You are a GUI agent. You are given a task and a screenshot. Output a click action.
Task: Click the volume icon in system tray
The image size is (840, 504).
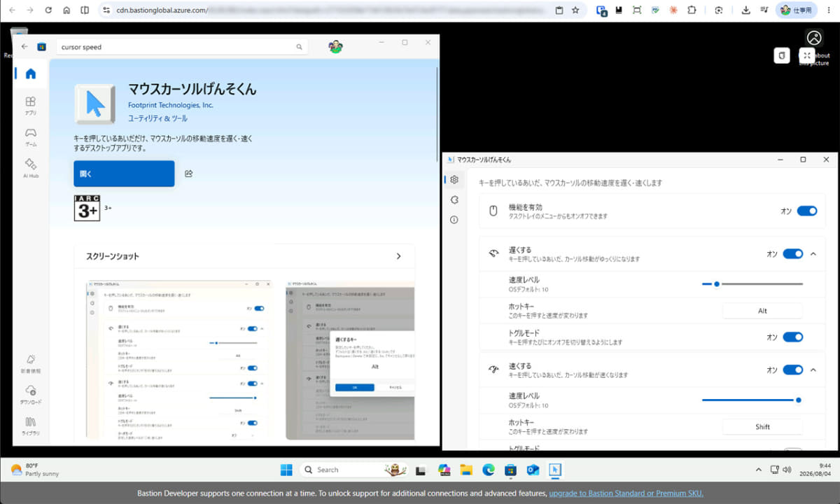787,470
